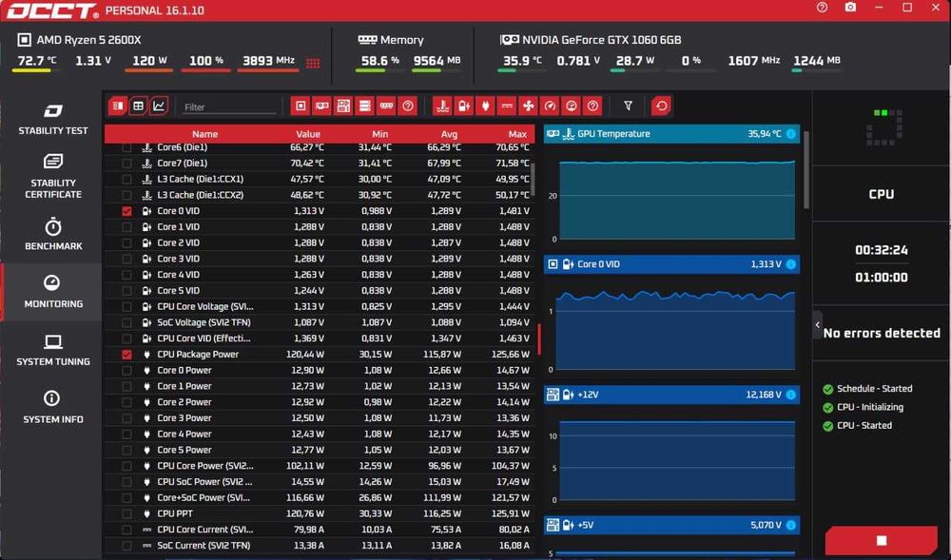Toggle clock frequency gauge filter
The width and height of the screenshot is (951, 560).
(550, 106)
